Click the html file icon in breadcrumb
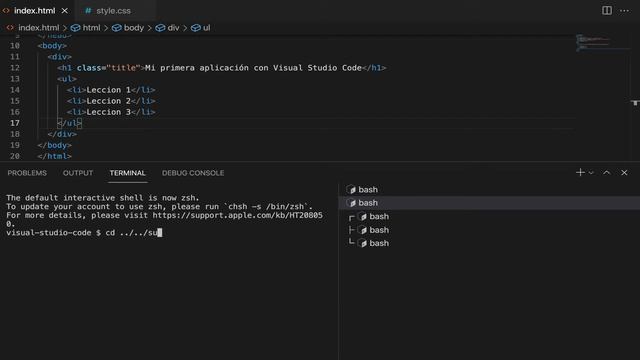The width and height of the screenshot is (640, 360). tap(10, 28)
